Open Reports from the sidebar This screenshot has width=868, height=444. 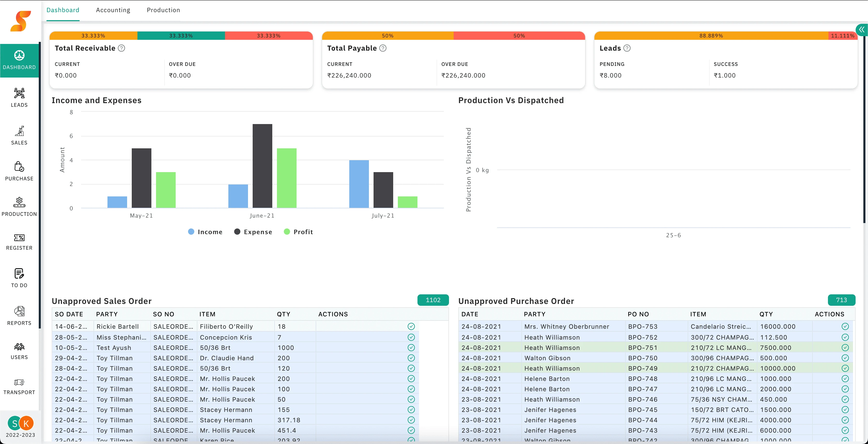(19, 311)
